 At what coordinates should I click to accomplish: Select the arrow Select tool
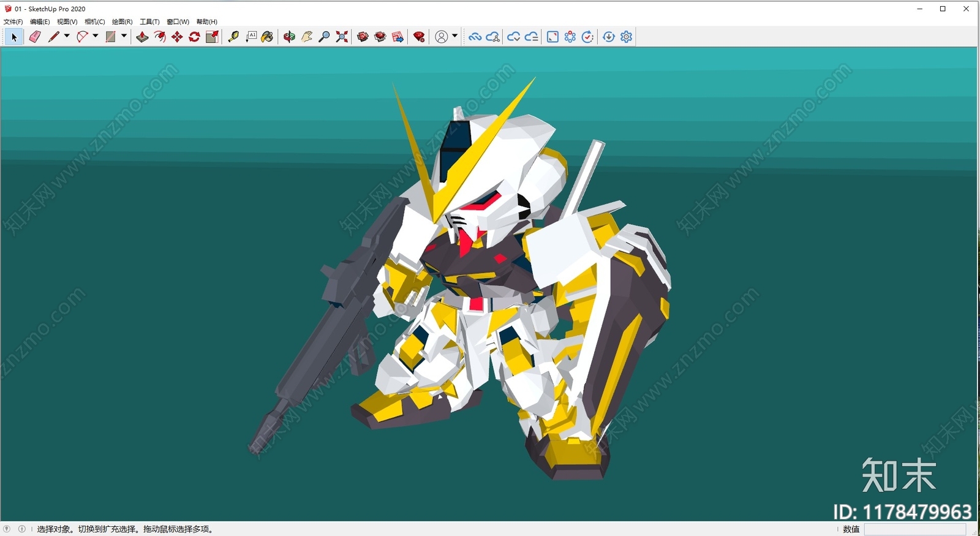14,37
